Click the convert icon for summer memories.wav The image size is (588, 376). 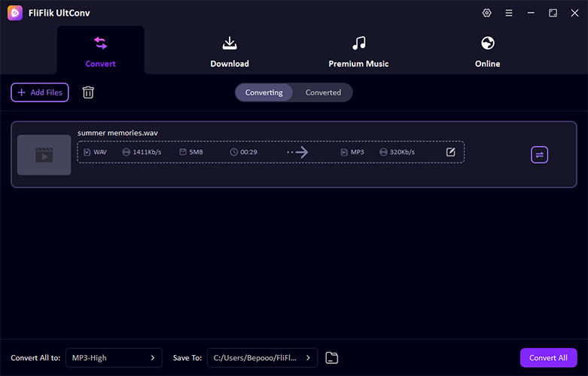pyautogui.click(x=539, y=155)
